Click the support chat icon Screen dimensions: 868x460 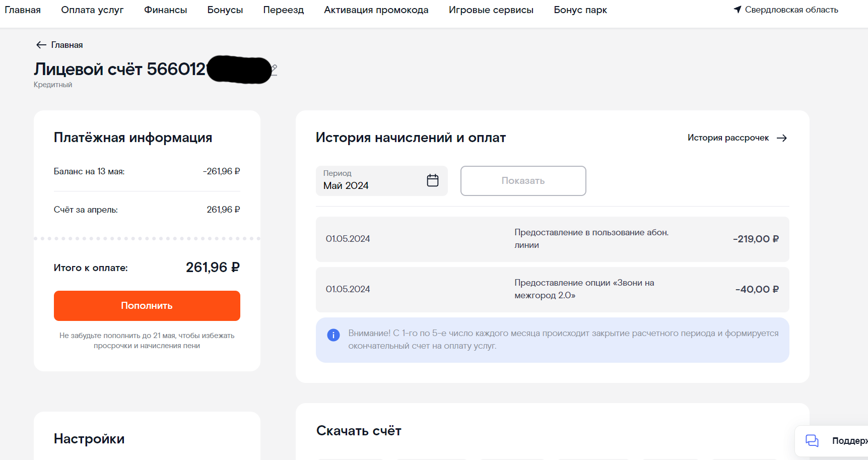(812, 441)
